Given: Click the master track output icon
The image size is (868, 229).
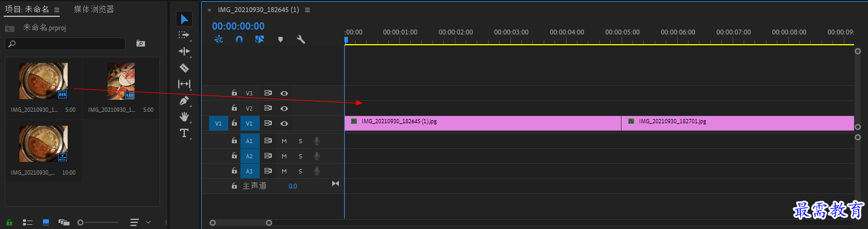Looking at the screenshot, I should [336, 184].
